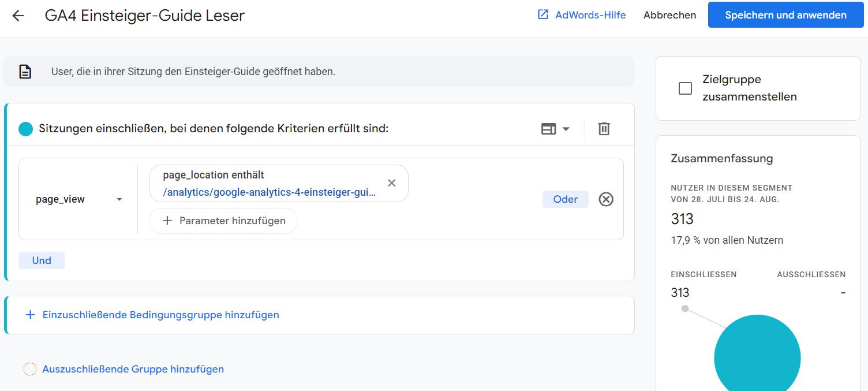Remove the page_view condition via circled X
Viewport: 868px width, 391px height.
tap(606, 199)
